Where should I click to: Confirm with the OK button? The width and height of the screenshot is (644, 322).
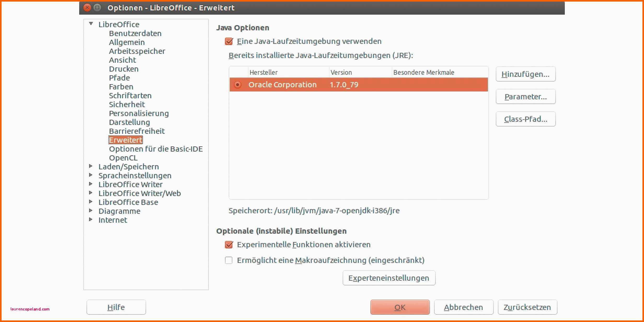coord(400,307)
